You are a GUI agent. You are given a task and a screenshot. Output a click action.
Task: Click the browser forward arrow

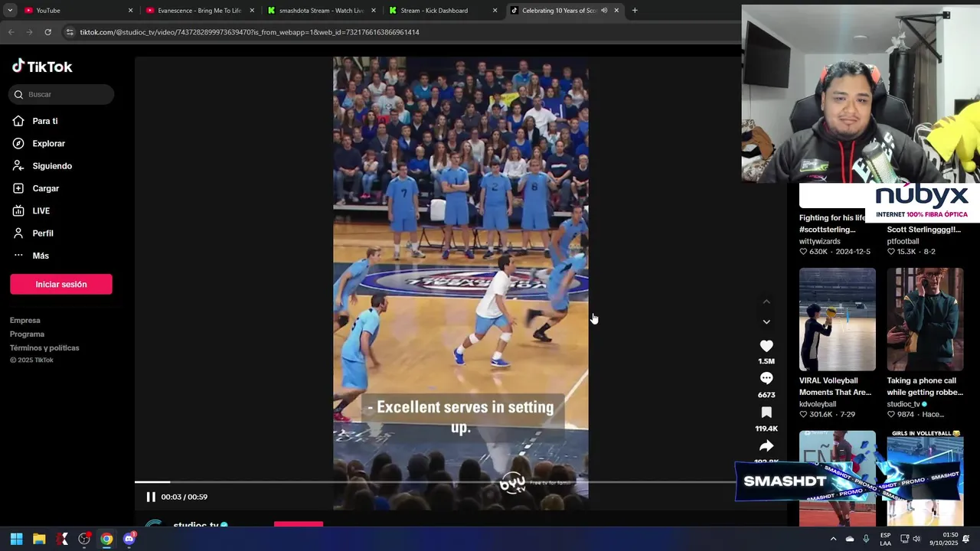[x=29, y=32]
